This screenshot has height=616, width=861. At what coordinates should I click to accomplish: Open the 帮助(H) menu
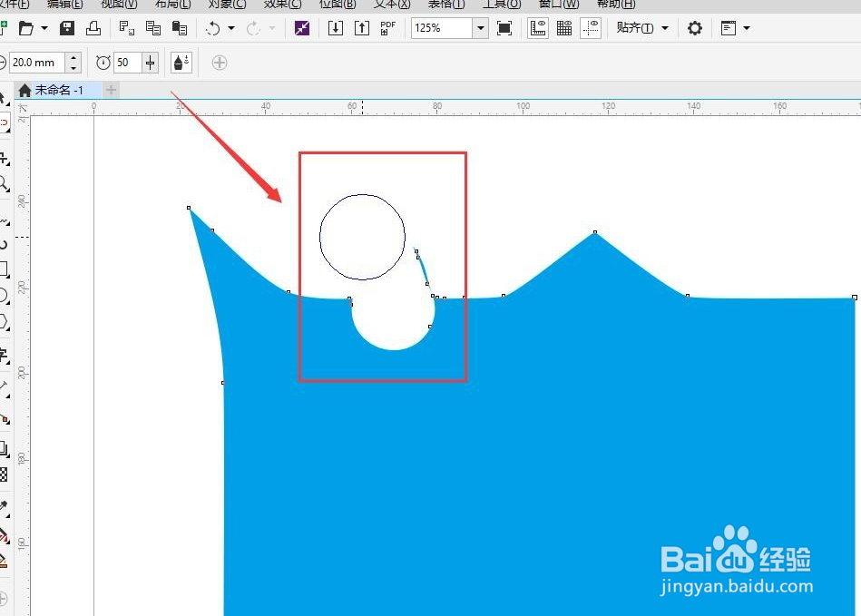[616, 4]
